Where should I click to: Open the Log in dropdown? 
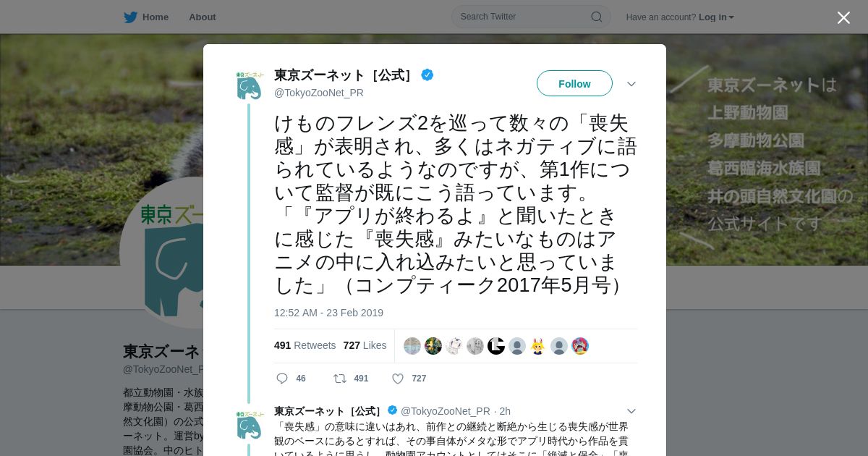[716, 17]
